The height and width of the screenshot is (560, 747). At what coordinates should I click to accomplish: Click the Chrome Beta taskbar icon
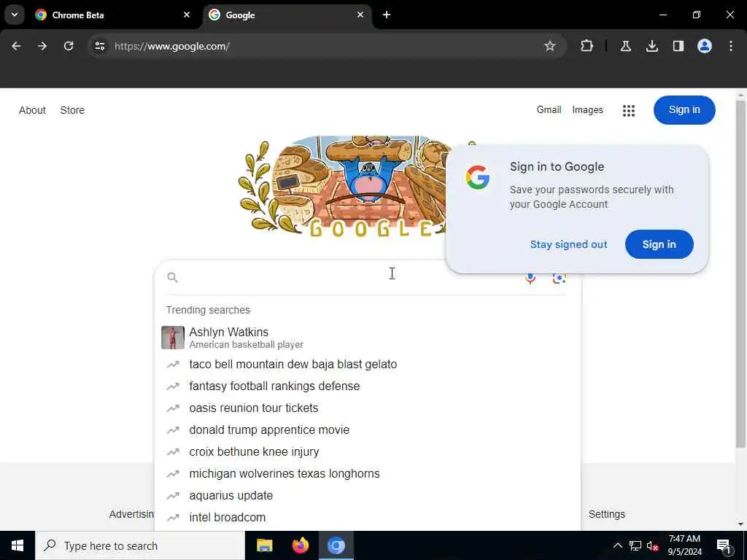tap(336, 545)
